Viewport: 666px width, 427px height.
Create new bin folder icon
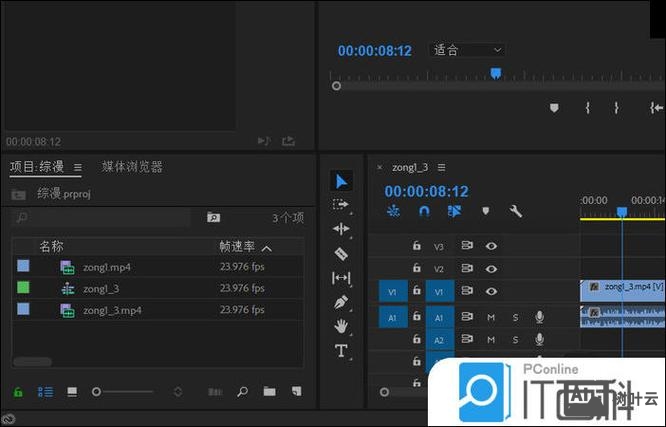tap(269, 391)
